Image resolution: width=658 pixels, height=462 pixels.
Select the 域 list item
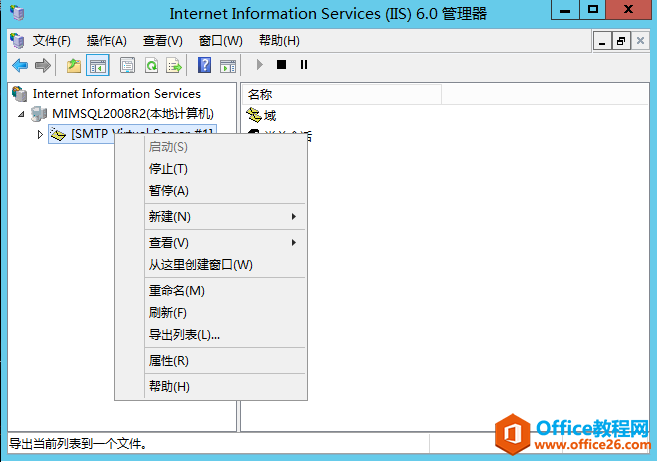[270, 115]
